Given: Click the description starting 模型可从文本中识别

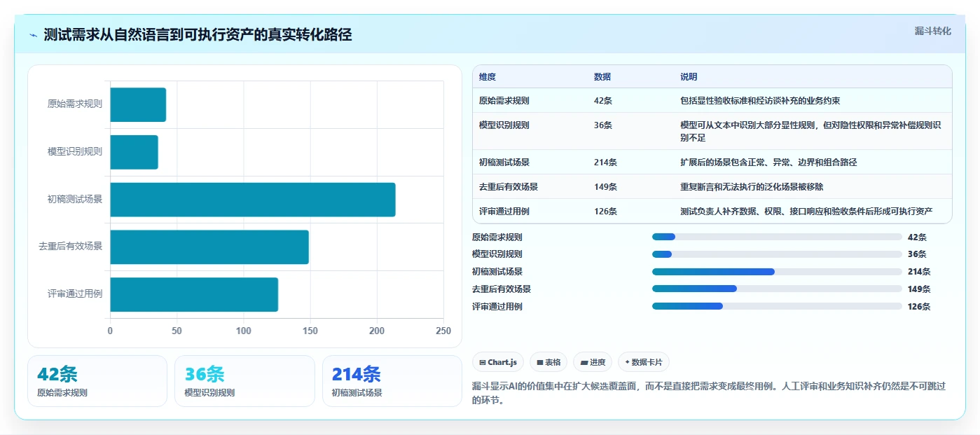Looking at the screenshot, I should (x=810, y=132).
